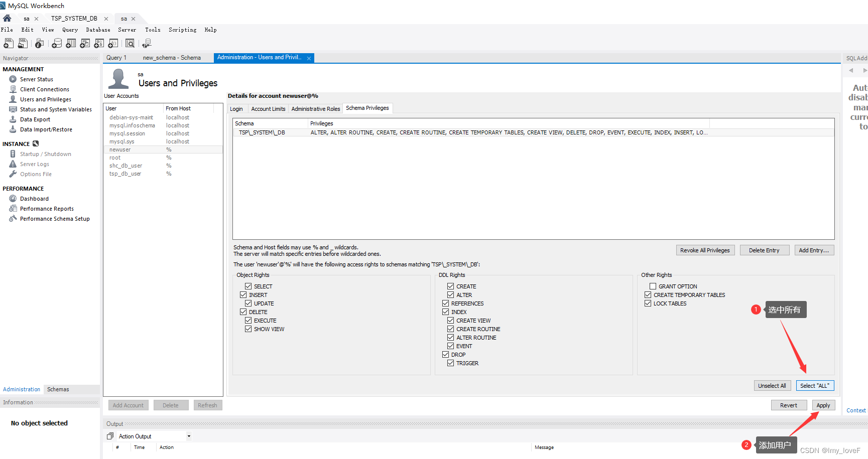Click the Unselect All button
This screenshot has height=459, width=868.
point(772,386)
